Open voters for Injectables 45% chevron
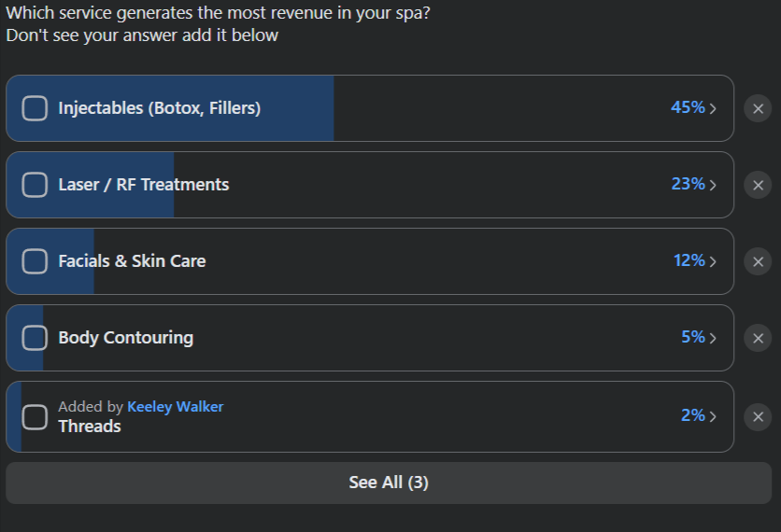Viewport: 781px width, 532px height. pyautogui.click(x=713, y=108)
